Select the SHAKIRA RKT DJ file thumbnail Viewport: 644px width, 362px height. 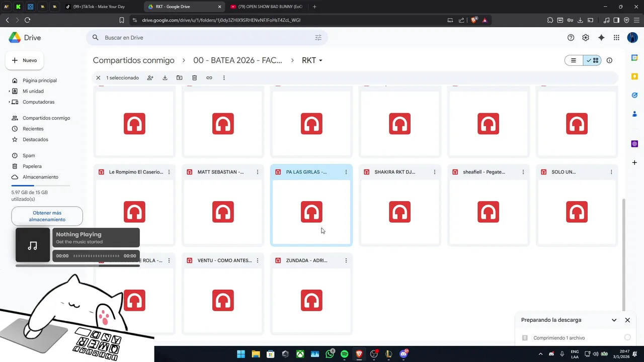400,212
